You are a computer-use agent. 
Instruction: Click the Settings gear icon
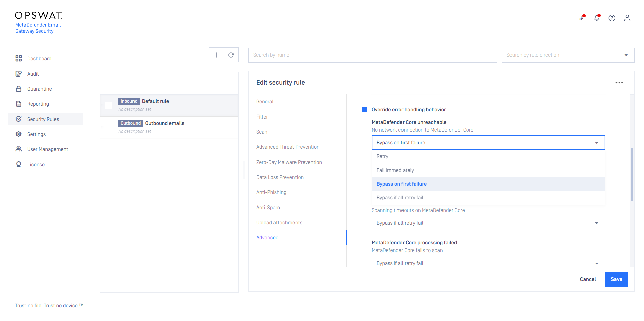pyautogui.click(x=19, y=134)
